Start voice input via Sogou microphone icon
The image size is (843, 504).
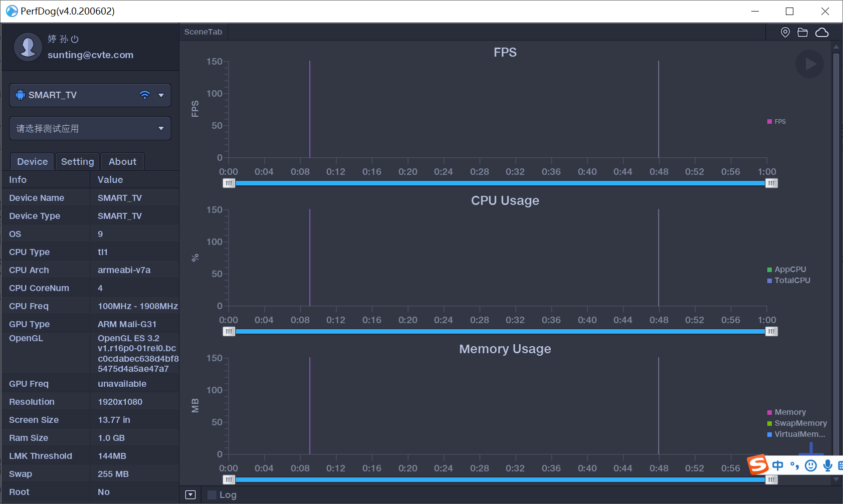(827, 466)
